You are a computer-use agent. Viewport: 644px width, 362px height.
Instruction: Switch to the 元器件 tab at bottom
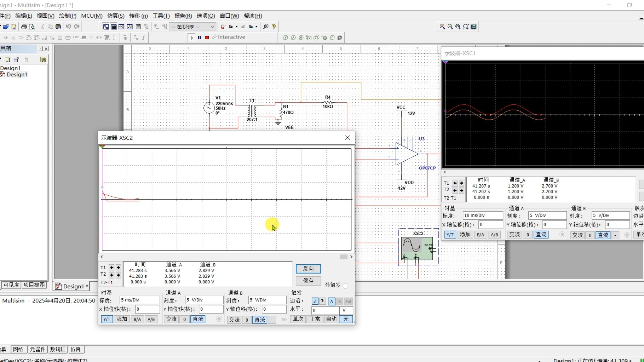pos(38,349)
